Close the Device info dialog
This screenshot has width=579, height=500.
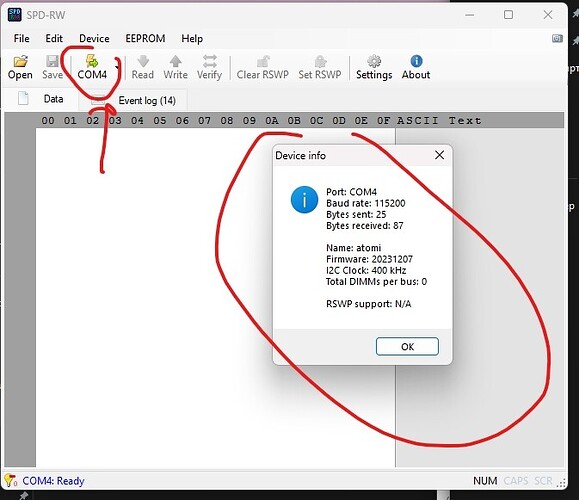click(x=439, y=155)
